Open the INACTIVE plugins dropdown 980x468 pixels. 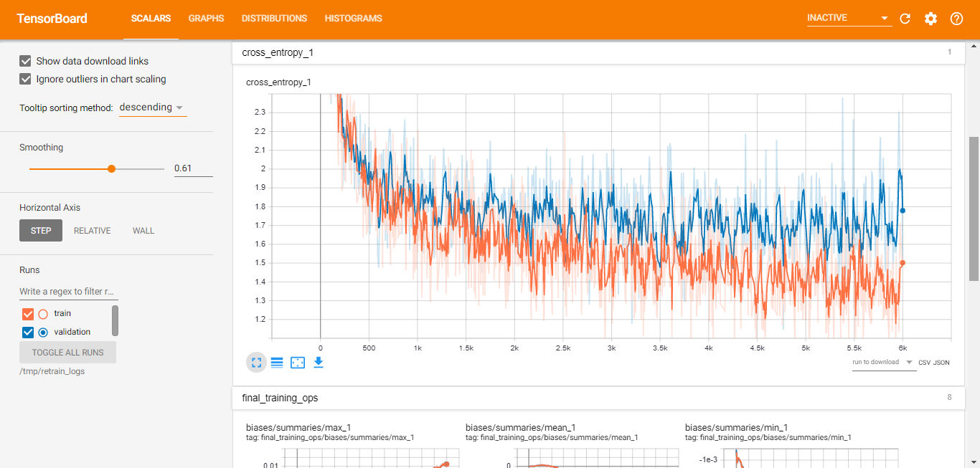[x=849, y=18]
